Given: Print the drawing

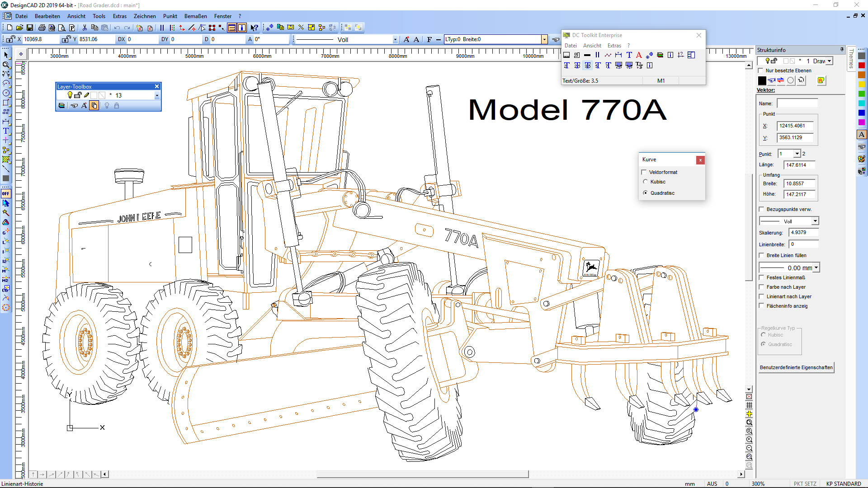Looking at the screenshot, I should (42, 28).
